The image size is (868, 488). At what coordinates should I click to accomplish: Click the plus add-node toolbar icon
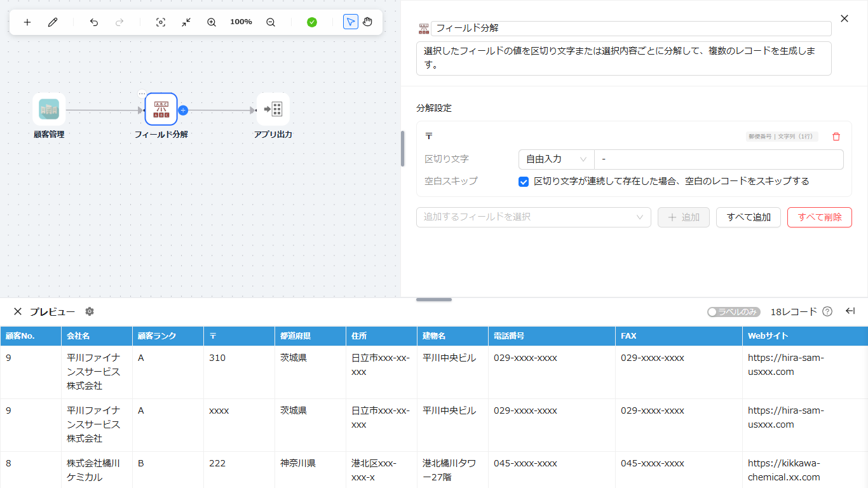pyautogui.click(x=27, y=22)
